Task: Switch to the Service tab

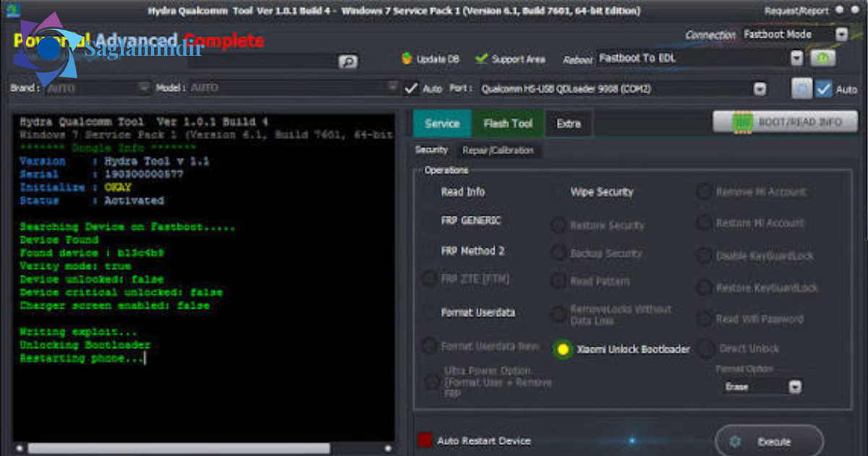Action: click(442, 124)
